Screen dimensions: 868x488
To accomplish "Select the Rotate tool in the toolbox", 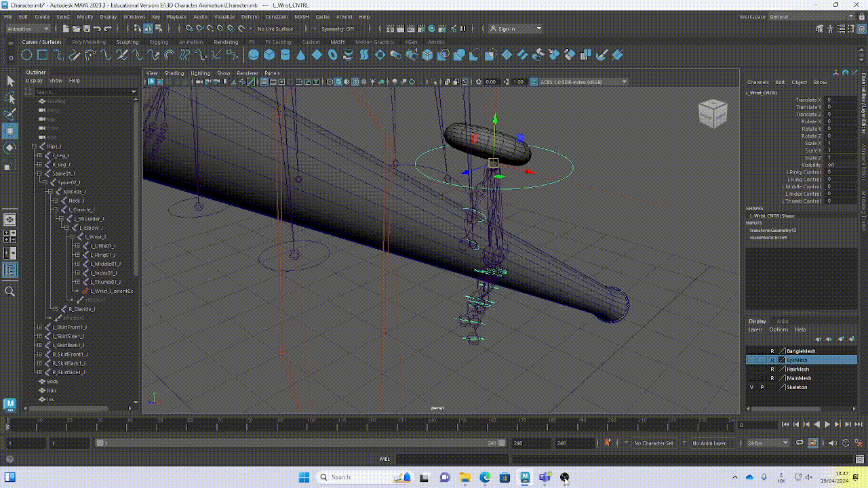I will (10, 148).
